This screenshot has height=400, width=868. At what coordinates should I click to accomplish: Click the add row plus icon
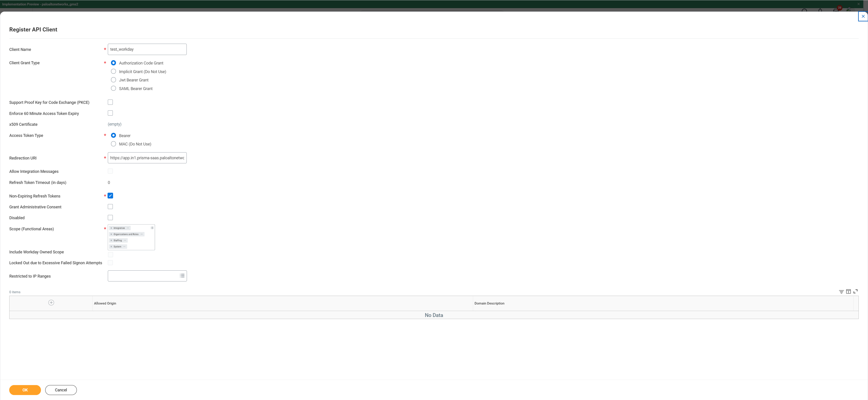pos(51,302)
